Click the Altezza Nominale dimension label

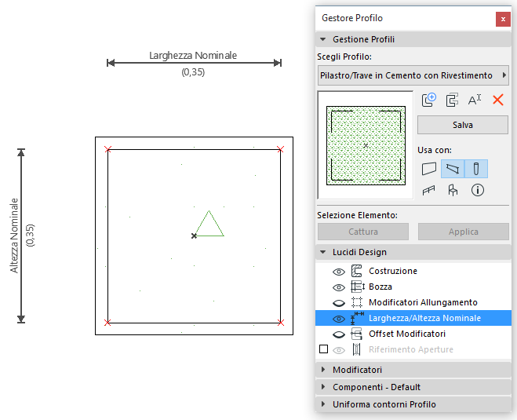coord(14,236)
